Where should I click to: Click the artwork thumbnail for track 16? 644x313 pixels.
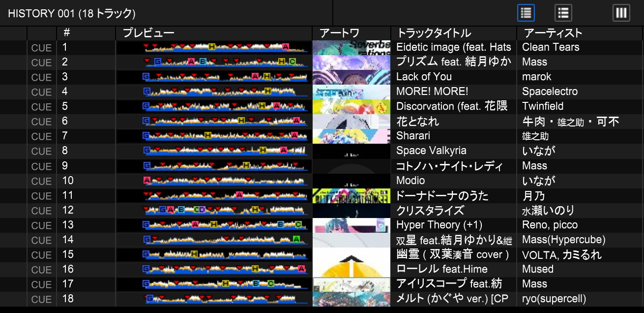(351, 269)
